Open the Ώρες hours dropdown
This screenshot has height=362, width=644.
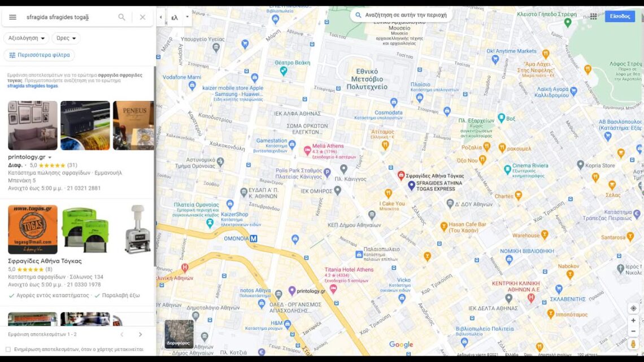pos(66,38)
